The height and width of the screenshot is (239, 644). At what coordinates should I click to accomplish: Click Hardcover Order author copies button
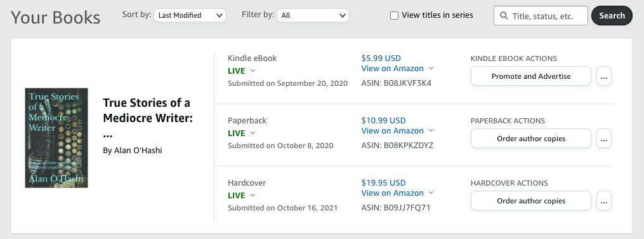(x=531, y=201)
